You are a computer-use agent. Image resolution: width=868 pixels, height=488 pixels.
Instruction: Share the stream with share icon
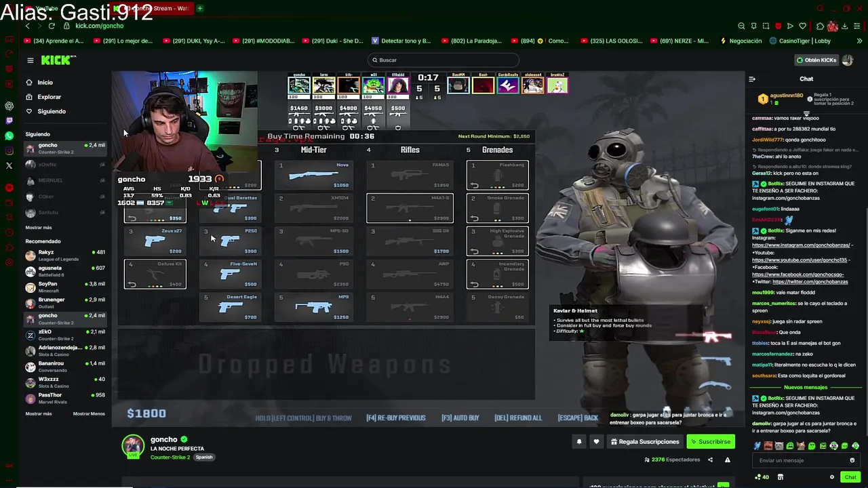(x=710, y=460)
